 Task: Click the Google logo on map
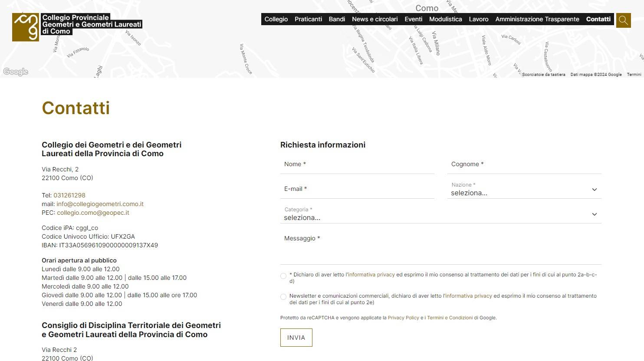point(16,72)
